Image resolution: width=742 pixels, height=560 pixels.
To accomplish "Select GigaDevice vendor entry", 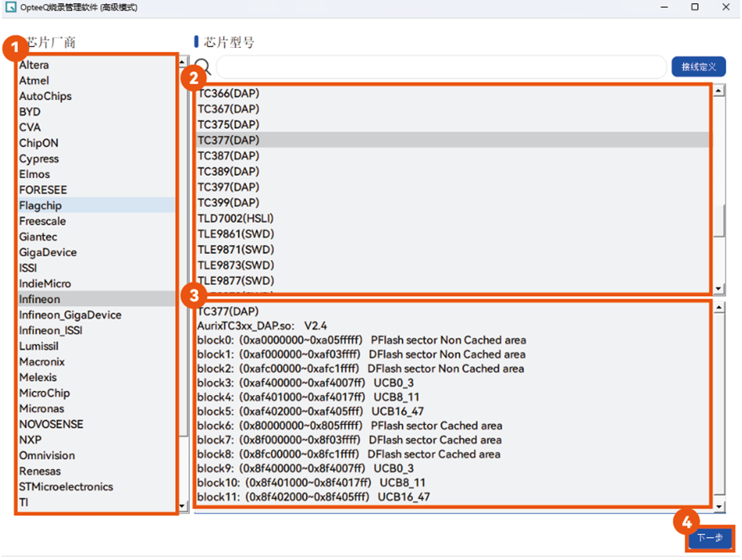I will pos(48,253).
